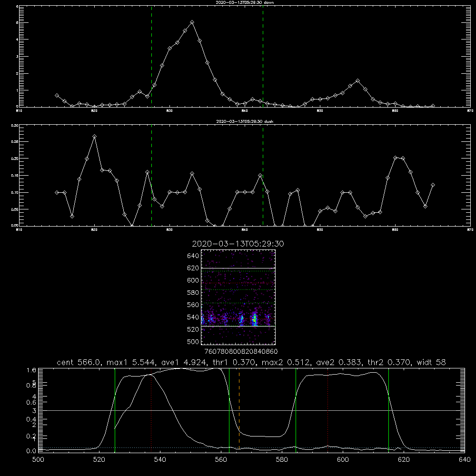Select the 'widt 58' value in stats line

click(x=431, y=362)
